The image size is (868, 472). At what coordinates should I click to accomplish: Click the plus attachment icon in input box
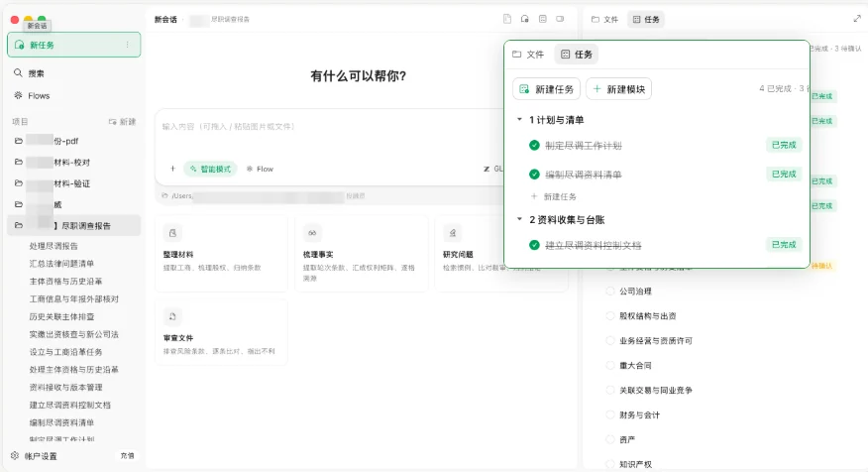pyautogui.click(x=172, y=169)
